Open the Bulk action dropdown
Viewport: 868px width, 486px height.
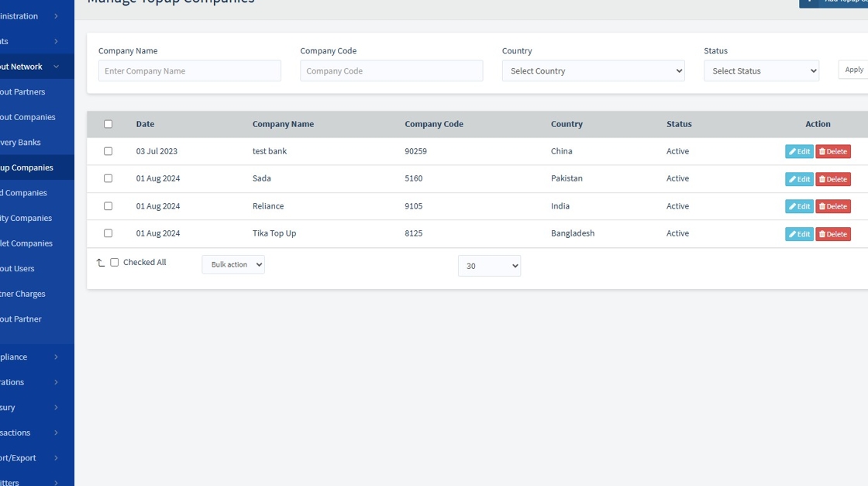tap(233, 265)
